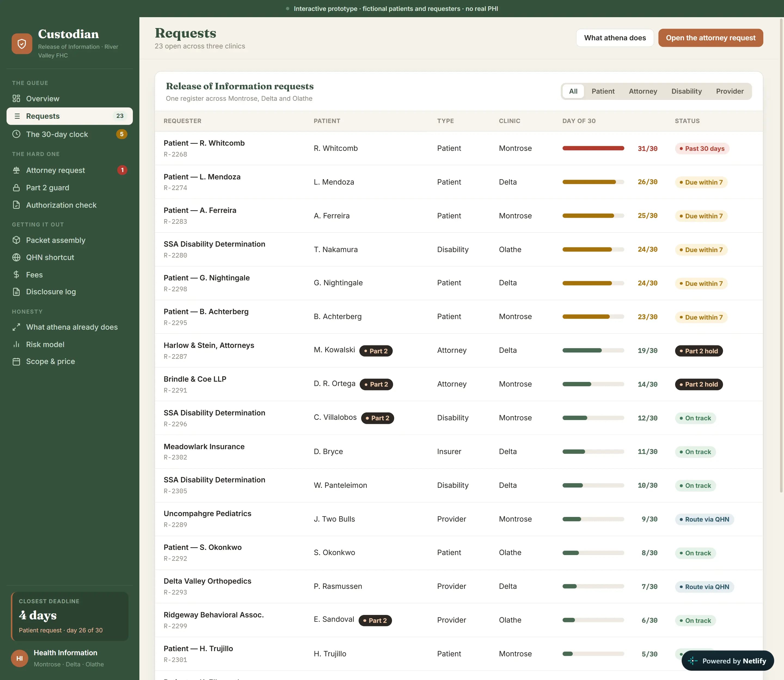Image resolution: width=784 pixels, height=680 pixels.
Task: Click the Risk model chart icon
Action: [x=16, y=344]
